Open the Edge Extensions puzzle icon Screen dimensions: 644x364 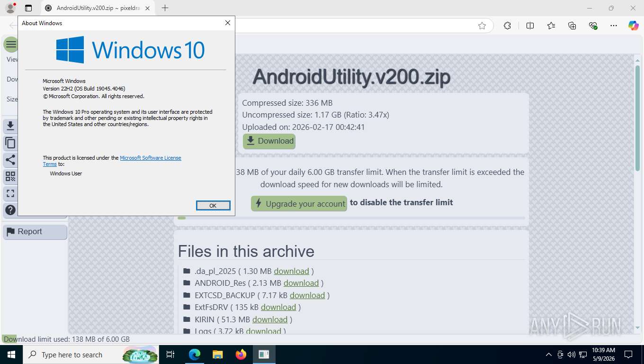pyautogui.click(x=507, y=26)
